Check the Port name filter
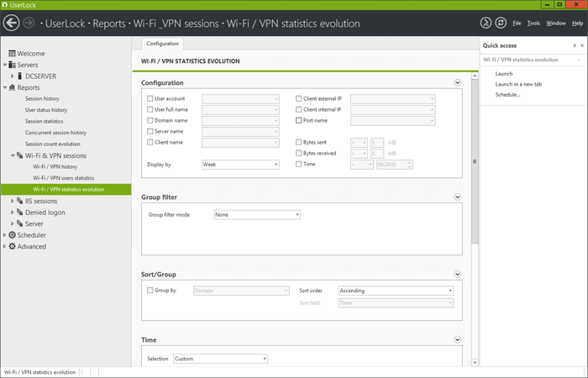 point(298,120)
